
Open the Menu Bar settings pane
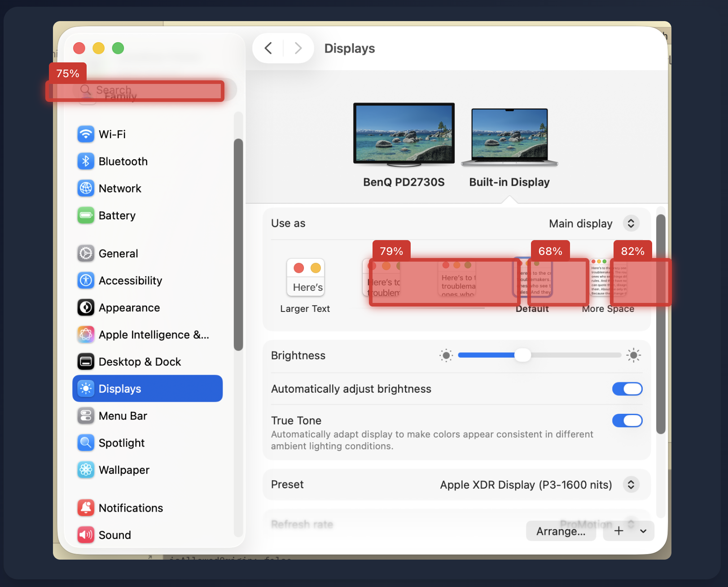(123, 416)
